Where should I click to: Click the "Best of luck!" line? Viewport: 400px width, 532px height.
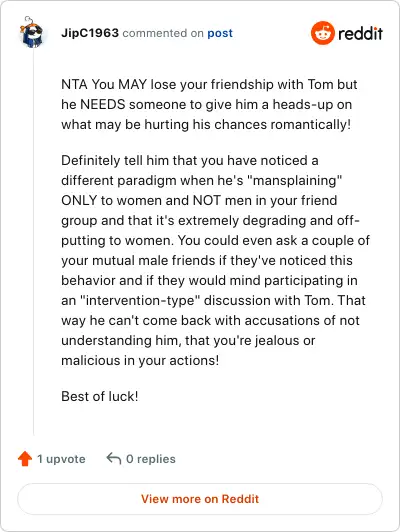100,396
